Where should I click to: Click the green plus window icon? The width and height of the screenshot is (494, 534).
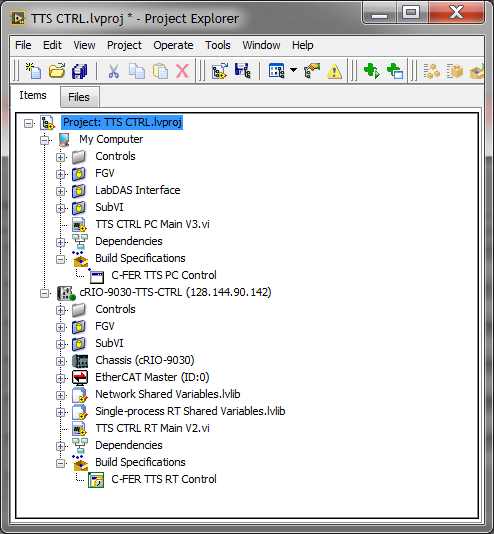point(395,71)
